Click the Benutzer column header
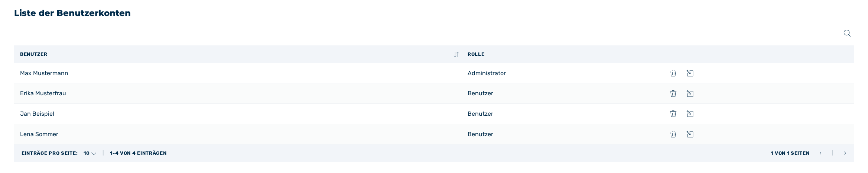 coord(33,54)
